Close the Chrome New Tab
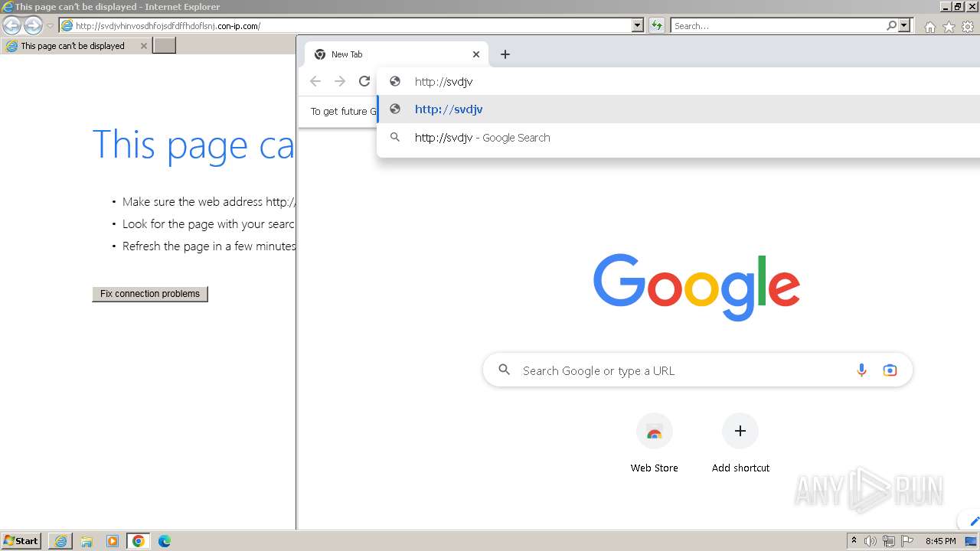Viewport: 980px width, 551px height. coord(476,54)
